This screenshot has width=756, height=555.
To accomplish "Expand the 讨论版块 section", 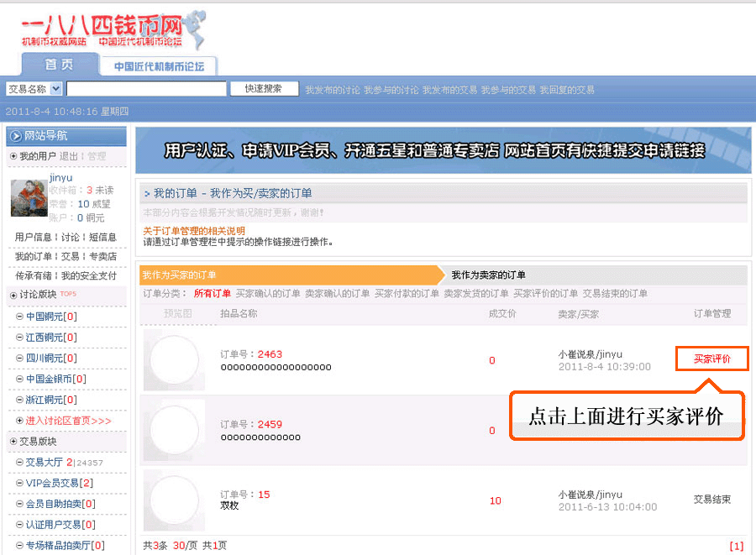I will [13, 295].
